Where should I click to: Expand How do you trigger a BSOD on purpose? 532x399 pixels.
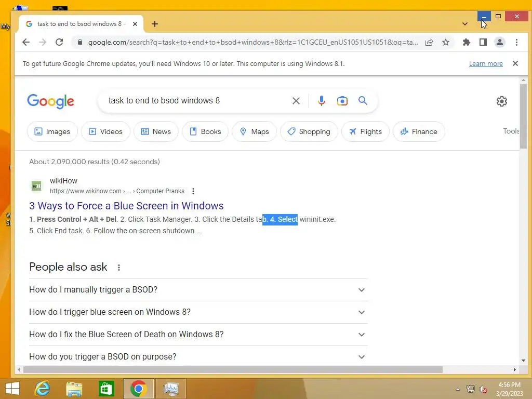click(x=198, y=356)
